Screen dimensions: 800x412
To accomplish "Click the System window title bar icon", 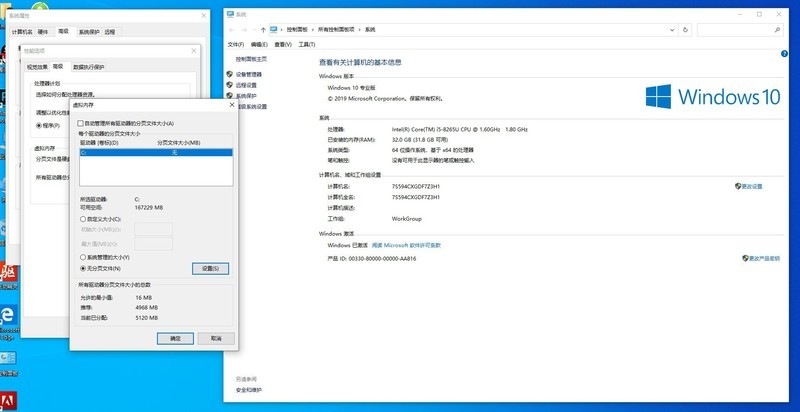I will pyautogui.click(x=230, y=15).
